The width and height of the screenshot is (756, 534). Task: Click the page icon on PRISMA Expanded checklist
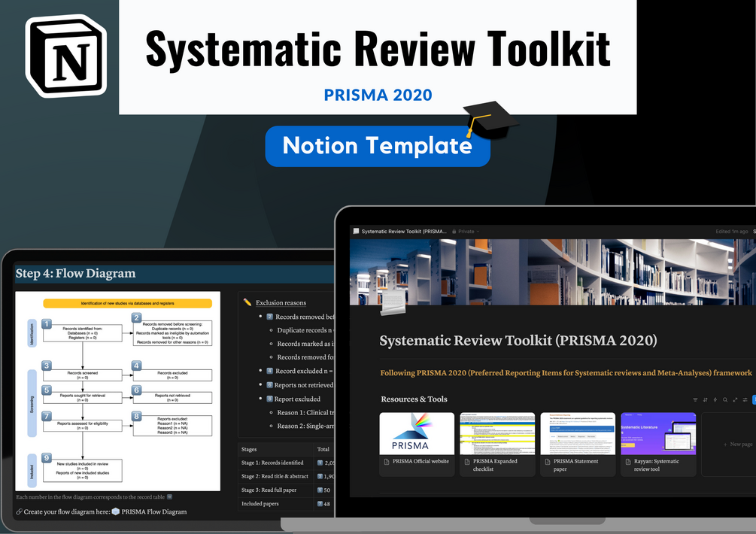(467, 462)
